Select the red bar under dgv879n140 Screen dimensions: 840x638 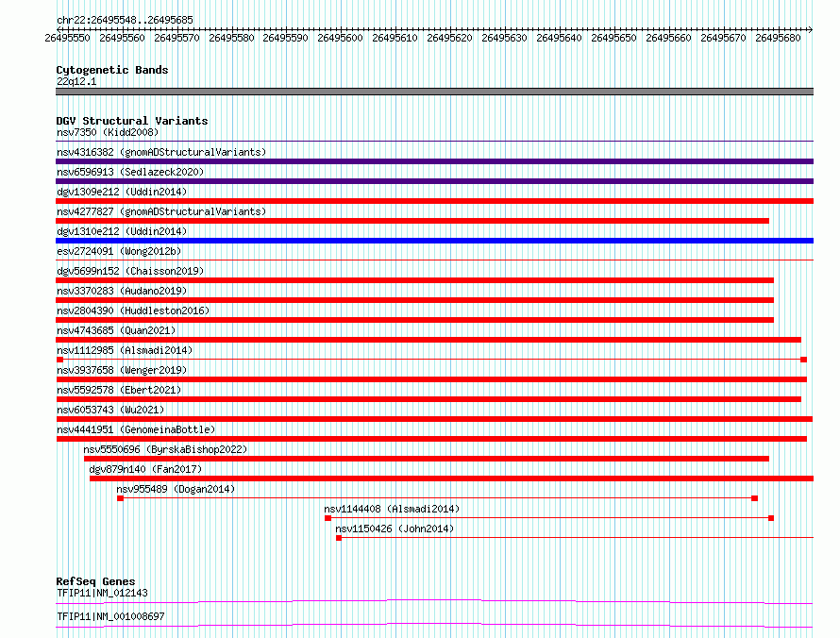(x=451, y=478)
